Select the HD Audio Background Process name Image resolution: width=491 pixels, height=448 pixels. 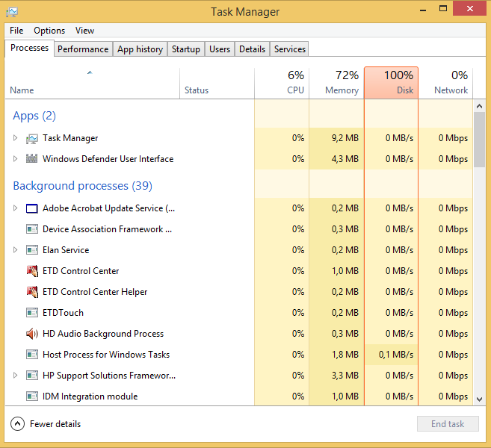pyautogui.click(x=103, y=334)
